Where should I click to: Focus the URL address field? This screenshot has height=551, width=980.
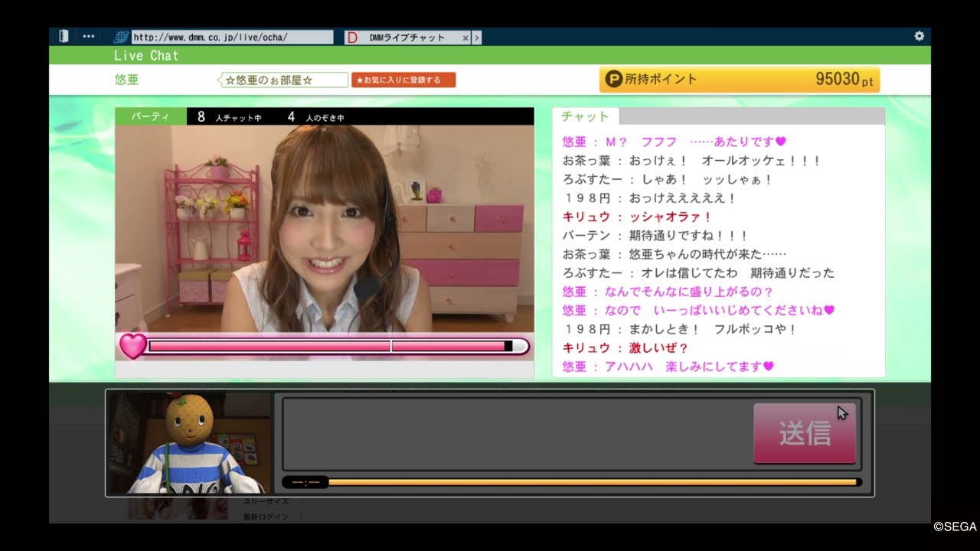[232, 37]
